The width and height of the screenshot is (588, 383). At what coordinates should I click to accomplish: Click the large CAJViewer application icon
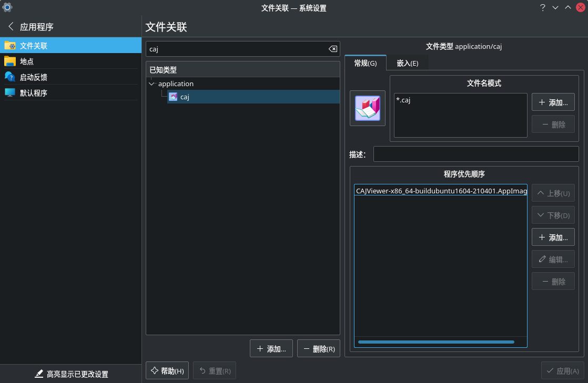pyautogui.click(x=367, y=108)
